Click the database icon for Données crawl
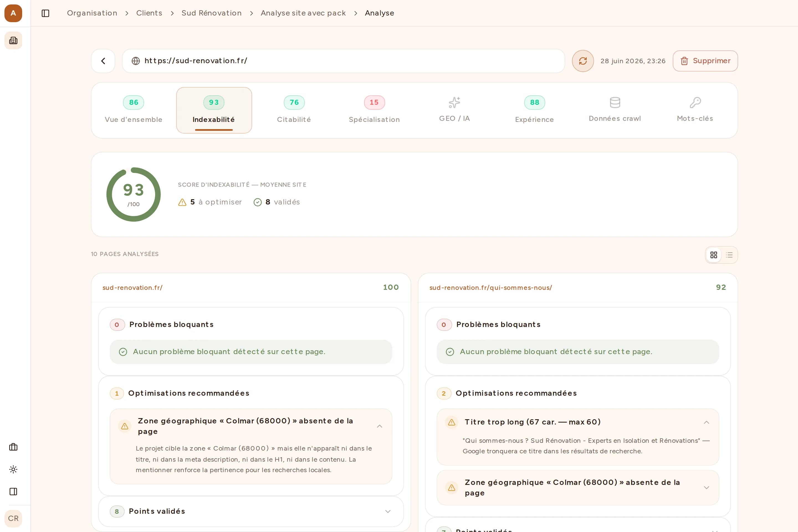 point(615,102)
